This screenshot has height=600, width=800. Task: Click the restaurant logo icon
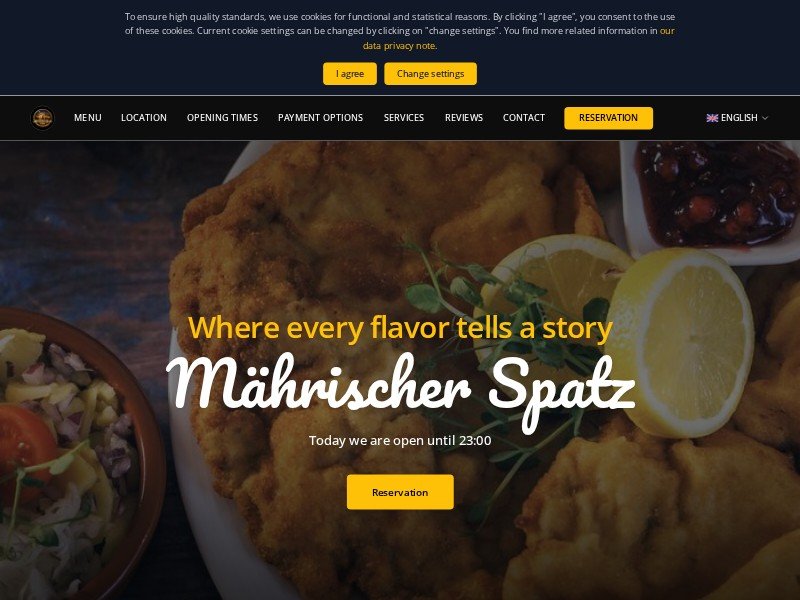point(42,118)
